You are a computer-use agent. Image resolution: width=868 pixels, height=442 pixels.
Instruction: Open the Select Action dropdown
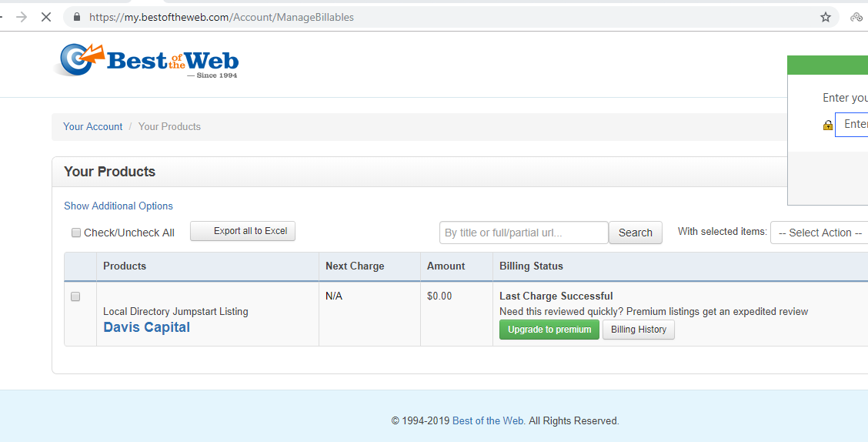pos(819,233)
